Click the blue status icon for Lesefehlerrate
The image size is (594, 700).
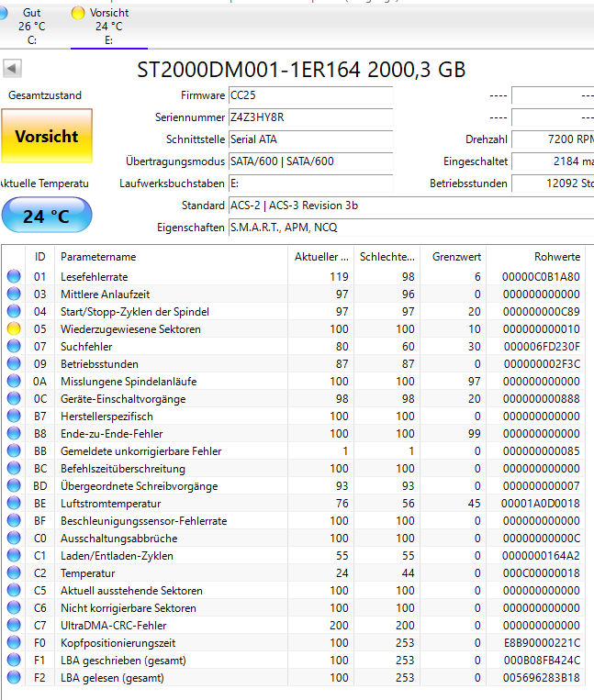[14, 277]
